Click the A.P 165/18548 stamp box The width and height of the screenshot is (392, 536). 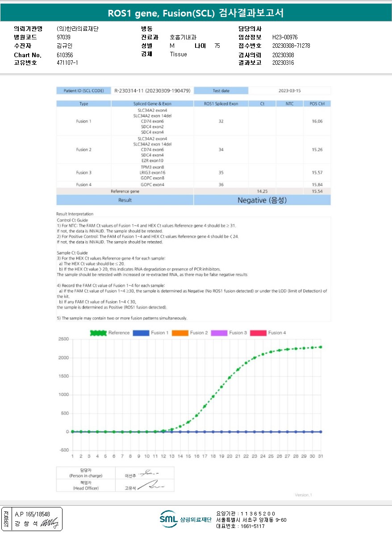32,519
